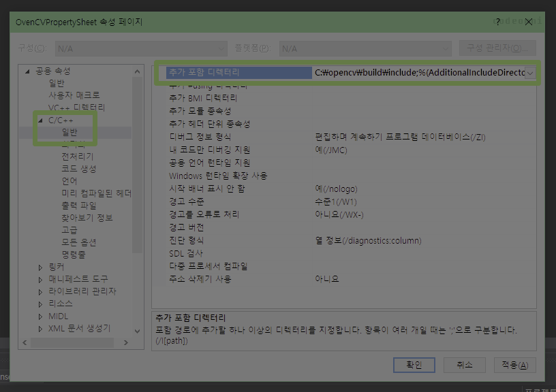This screenshot has width=556, height=392.
Task: Click the 편집하며 계속하기 프로그램 데이터베이스(/ZI) value
Action: [401, 137]
